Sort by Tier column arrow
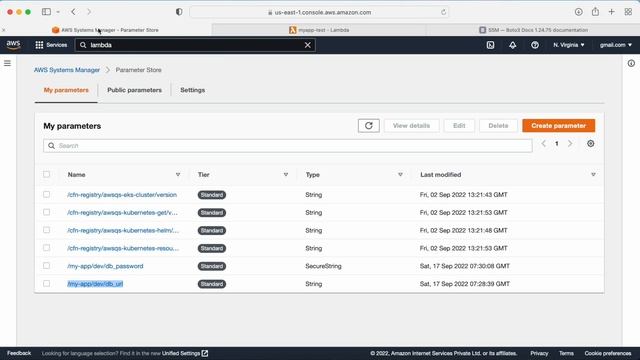640x360 pixels. 286,175
